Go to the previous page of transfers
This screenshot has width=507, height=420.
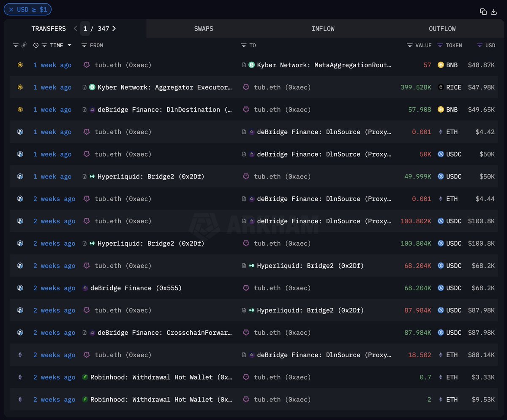75,29
